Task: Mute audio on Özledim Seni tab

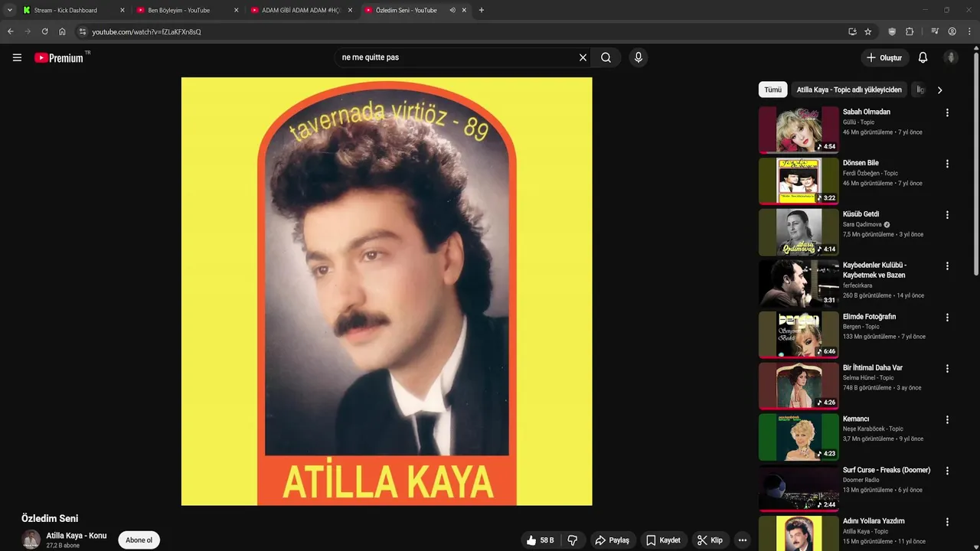Action: tap(452, 10)
